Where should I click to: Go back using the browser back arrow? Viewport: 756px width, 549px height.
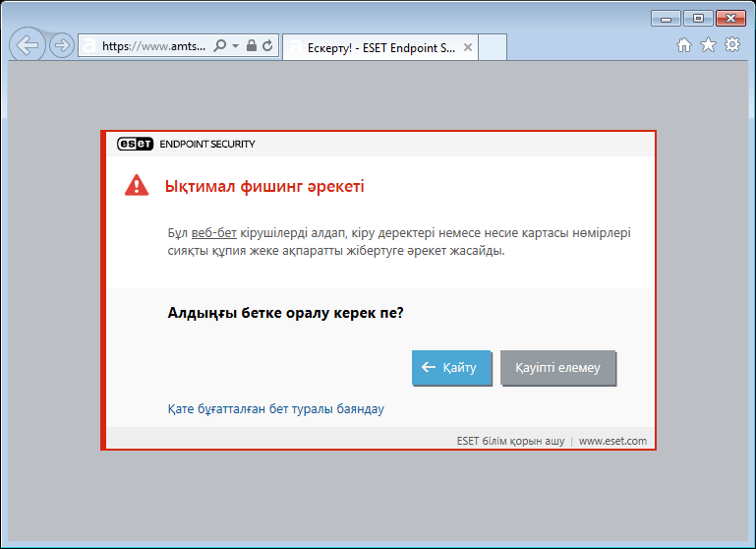(28, 45)
